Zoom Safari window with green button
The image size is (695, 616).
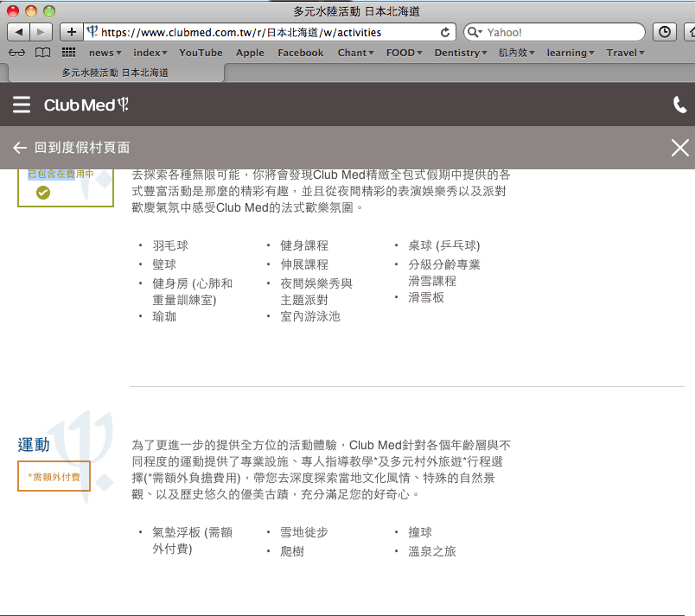(x=49, y=11)
